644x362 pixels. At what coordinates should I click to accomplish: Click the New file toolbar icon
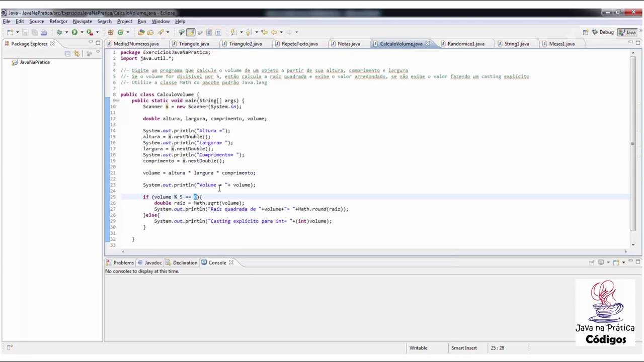(10, 32)
